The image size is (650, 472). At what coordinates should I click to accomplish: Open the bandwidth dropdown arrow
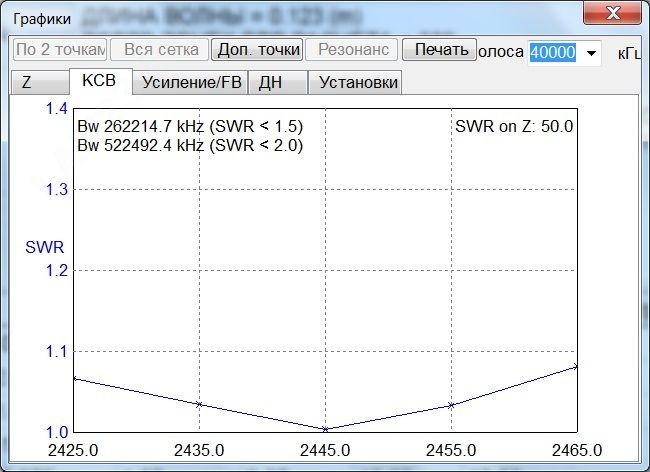point(591,53)
